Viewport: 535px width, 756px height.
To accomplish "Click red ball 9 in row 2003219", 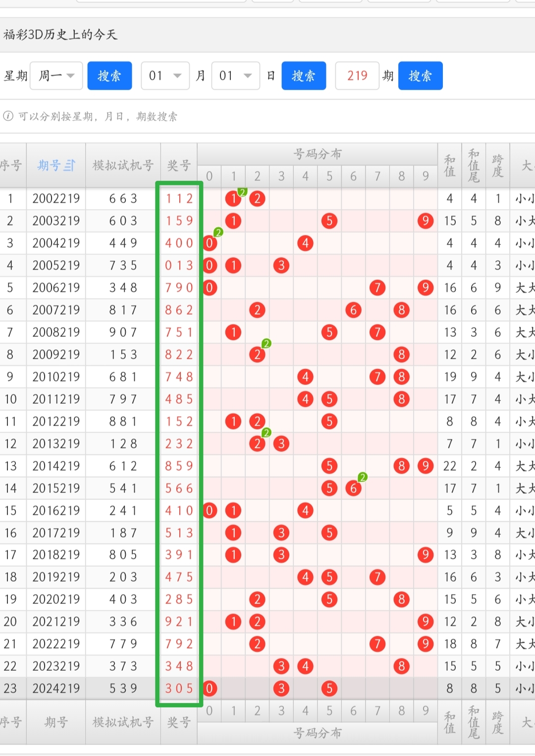I will (426, 221).
